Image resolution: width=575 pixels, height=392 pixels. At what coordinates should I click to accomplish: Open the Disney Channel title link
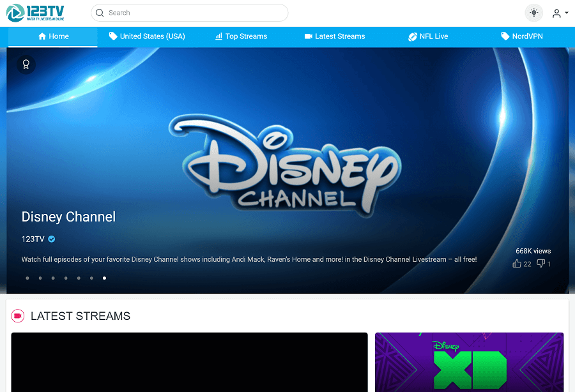(68, 216)
